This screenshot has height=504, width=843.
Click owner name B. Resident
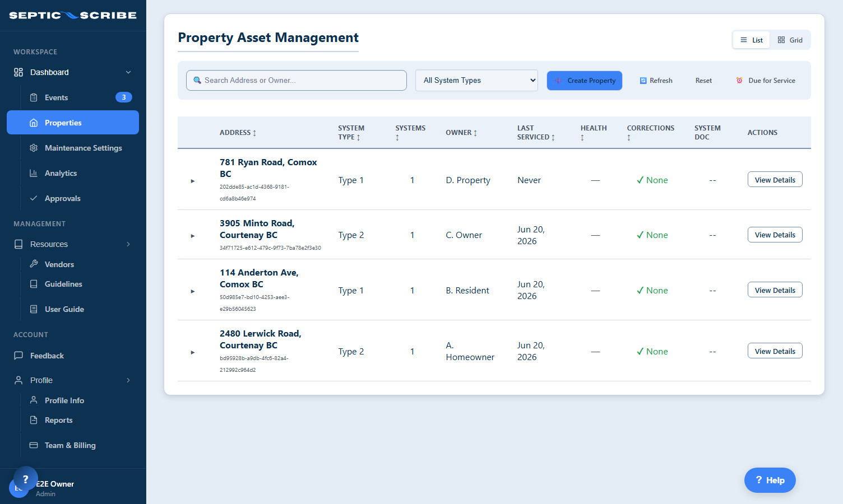467,291
